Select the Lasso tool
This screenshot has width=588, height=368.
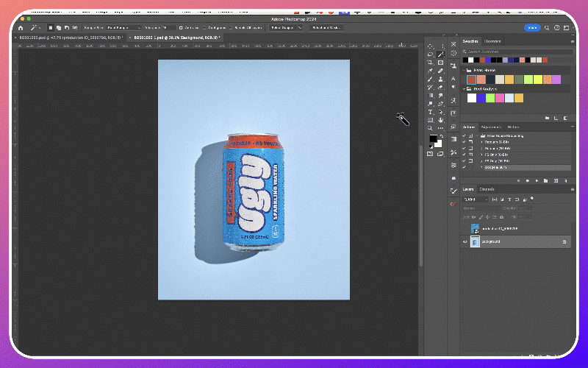point(430,54)
